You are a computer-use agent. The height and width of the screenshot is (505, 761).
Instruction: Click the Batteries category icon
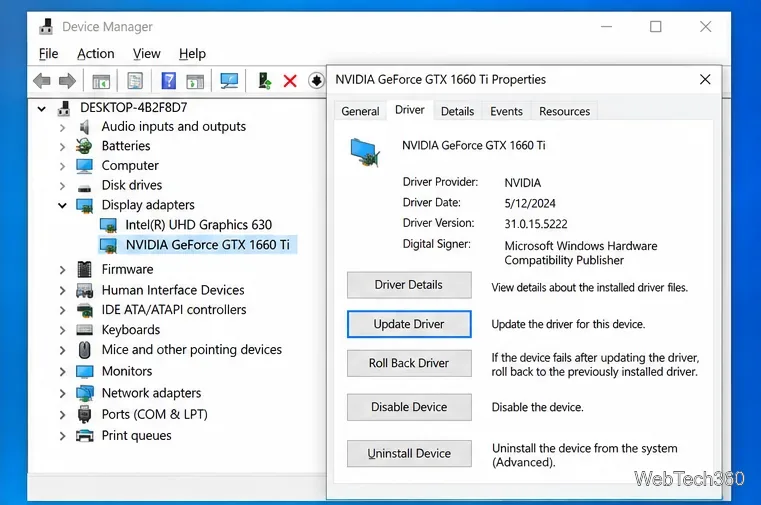click(84, 146)
